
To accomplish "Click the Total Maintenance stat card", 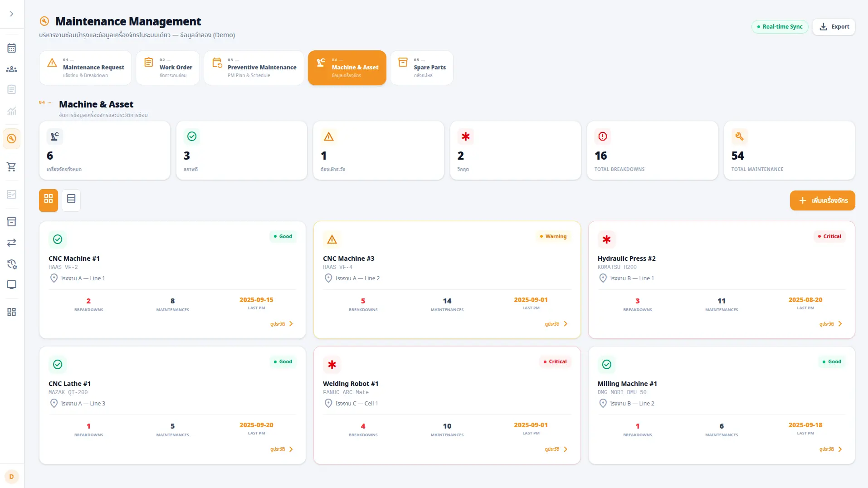I will pos(790,151).
